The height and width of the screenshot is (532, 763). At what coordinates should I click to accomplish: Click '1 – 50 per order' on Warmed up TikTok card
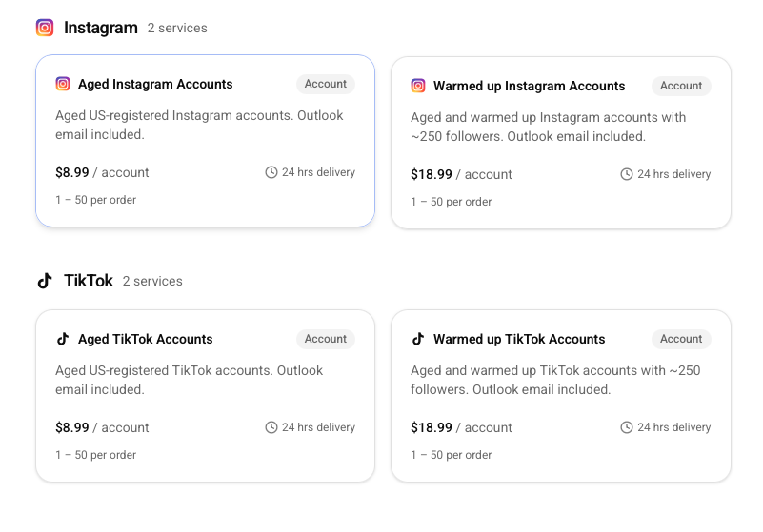point(452,455)
